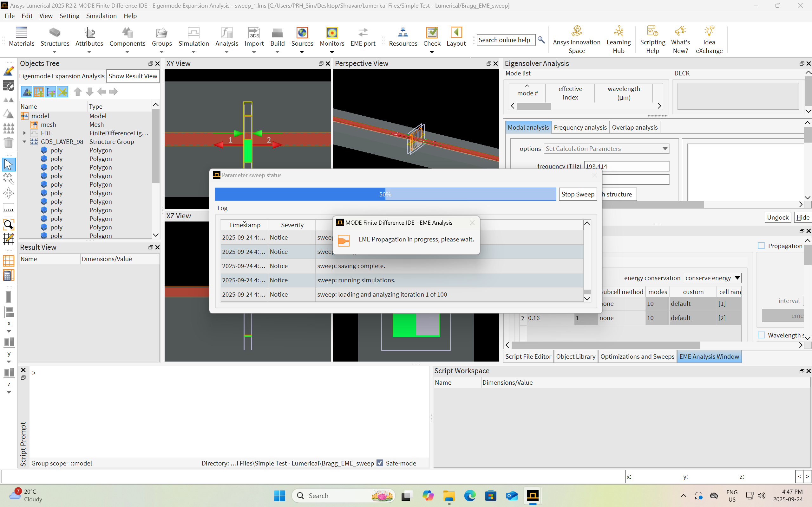The height and width of the screenshot is (507, 812).
Task: Click the sweep progress bar at 50%
Action: point(385,194)
